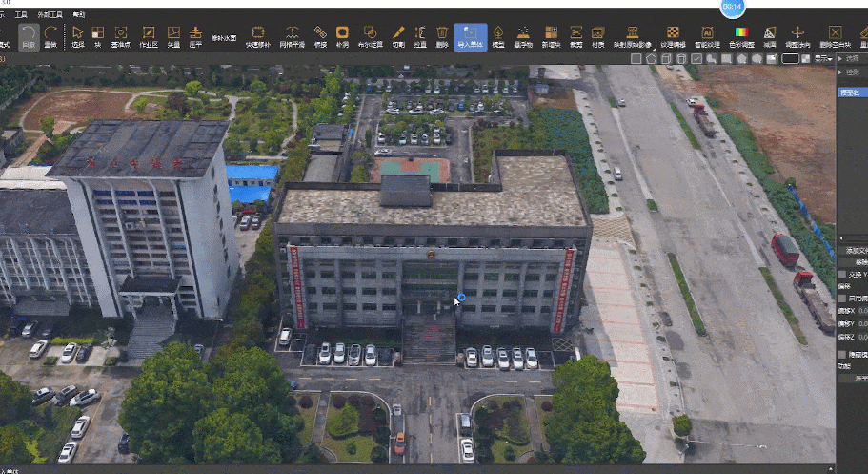
Task: Tick the checkbox above the 压平 button
Action: (841, 353)
